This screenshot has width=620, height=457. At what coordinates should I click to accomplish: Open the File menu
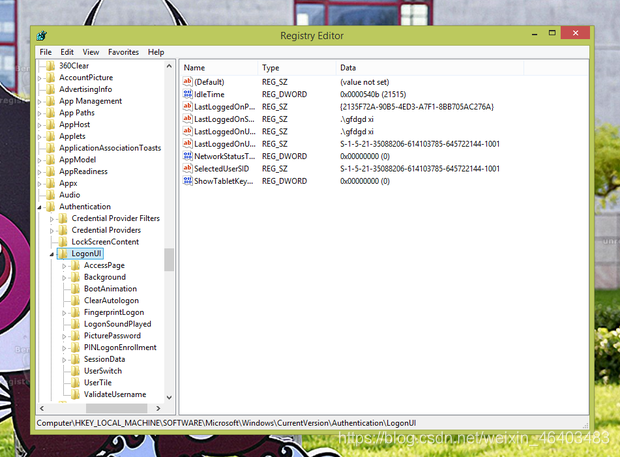click(45, 52)
